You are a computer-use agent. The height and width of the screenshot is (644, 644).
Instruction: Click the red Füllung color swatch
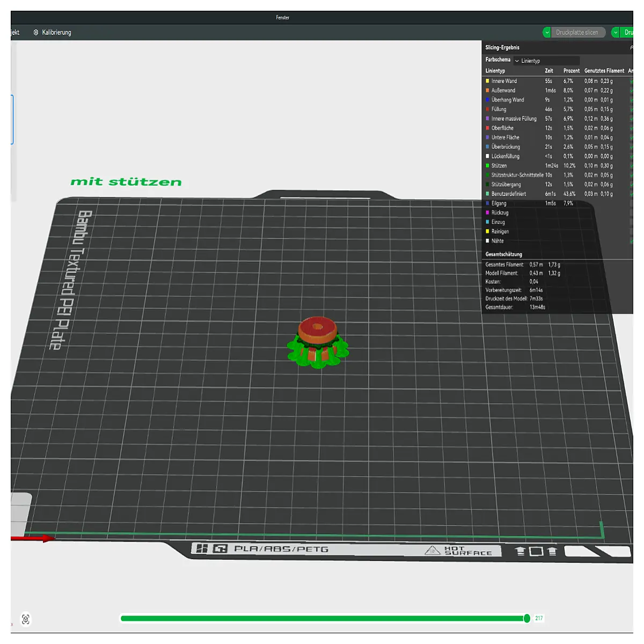click(x=487, y=109)
